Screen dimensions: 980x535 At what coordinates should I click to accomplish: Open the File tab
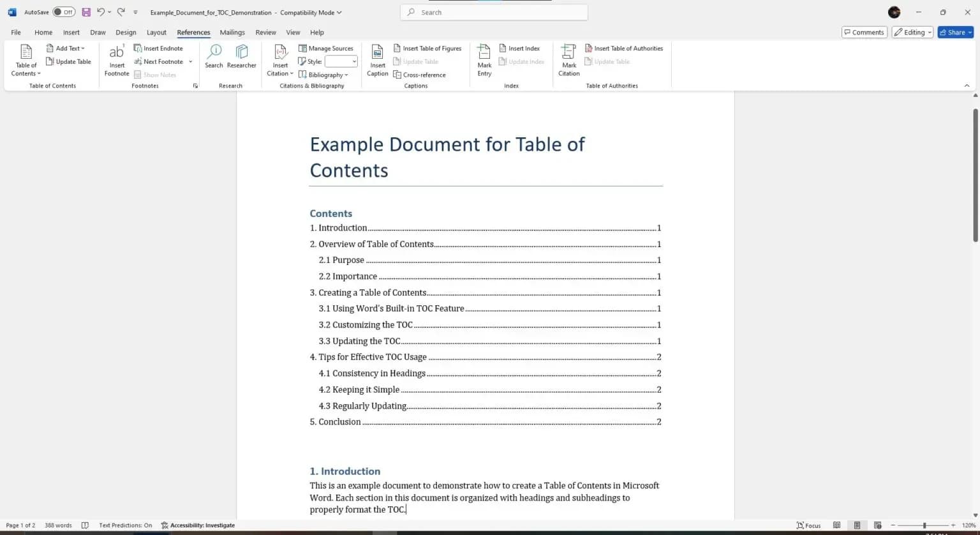click(x=16, y=33)
